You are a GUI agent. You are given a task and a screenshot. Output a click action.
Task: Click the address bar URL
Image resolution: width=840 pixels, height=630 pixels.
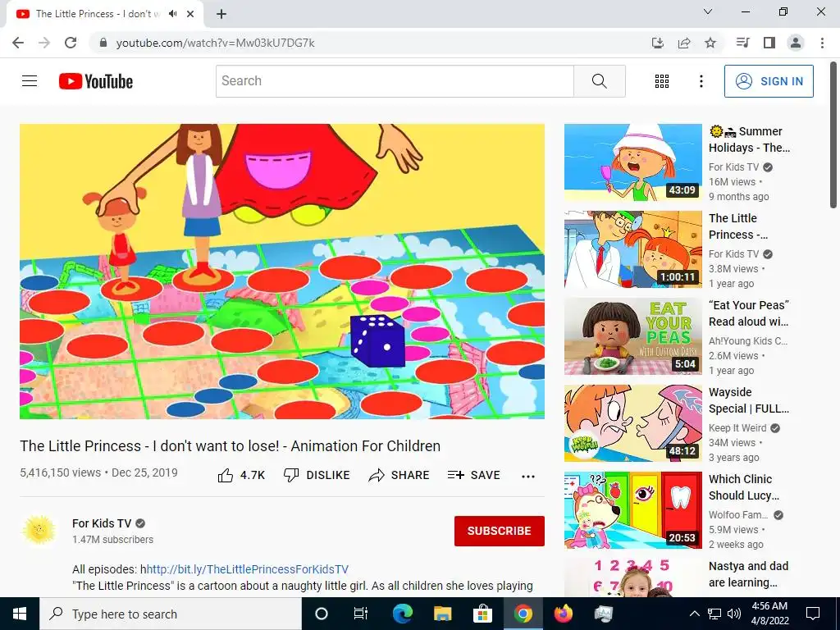coord(216,43)
